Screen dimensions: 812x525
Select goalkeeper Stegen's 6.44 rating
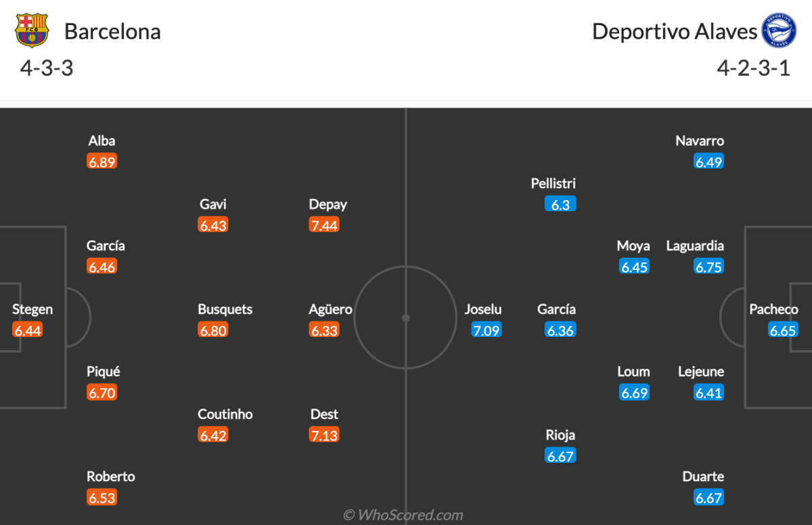coord(28,330)
